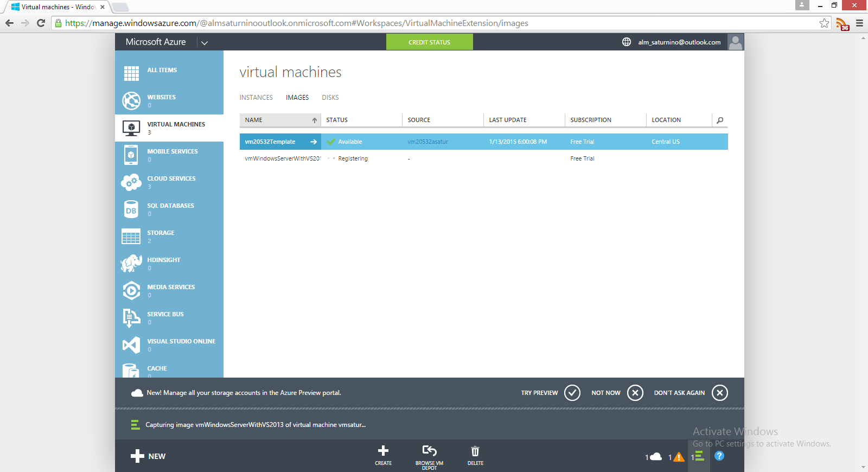Open the RSS extension icon
The width and height of the screenshot is (868, 472).
tap(843, 24)
